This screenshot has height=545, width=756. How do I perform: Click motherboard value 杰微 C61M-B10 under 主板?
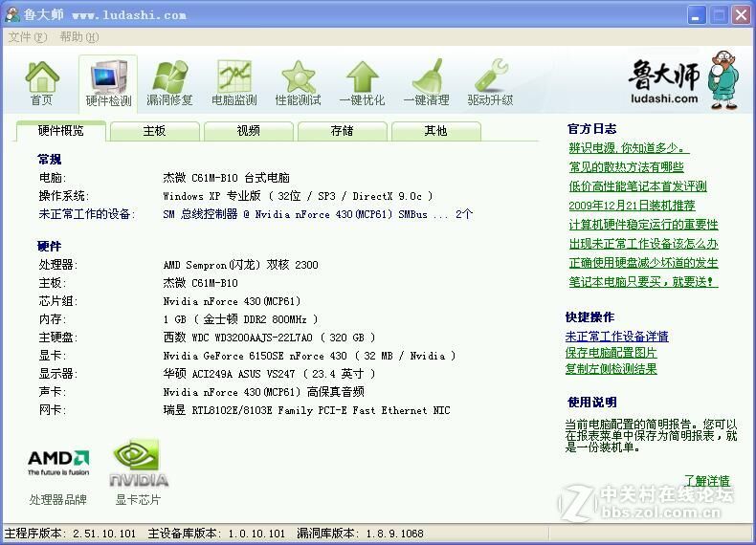point(201,283)
